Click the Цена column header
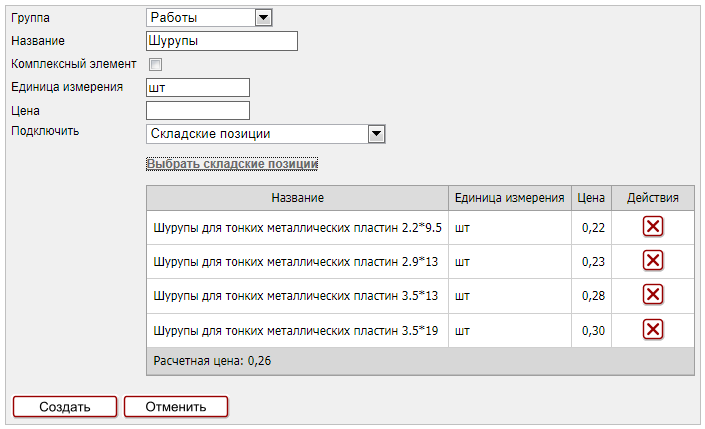 [x=591, y=198]
